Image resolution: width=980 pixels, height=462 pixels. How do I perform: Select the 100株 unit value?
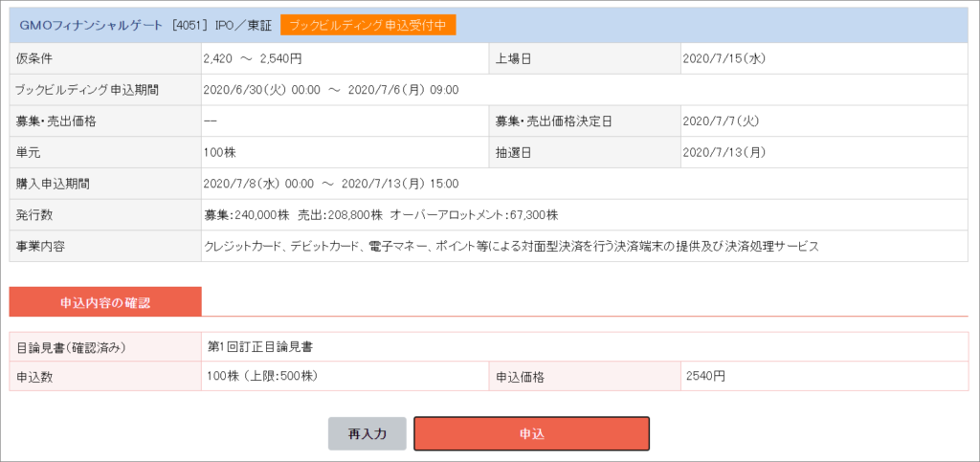pyautogui.click(x=220, y=152)
